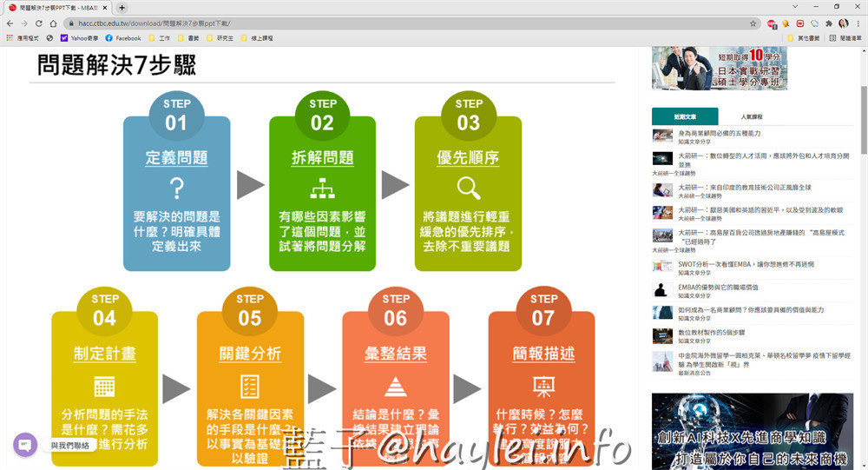Open the browser home page

pyautogui.click(x=53, y=23)
